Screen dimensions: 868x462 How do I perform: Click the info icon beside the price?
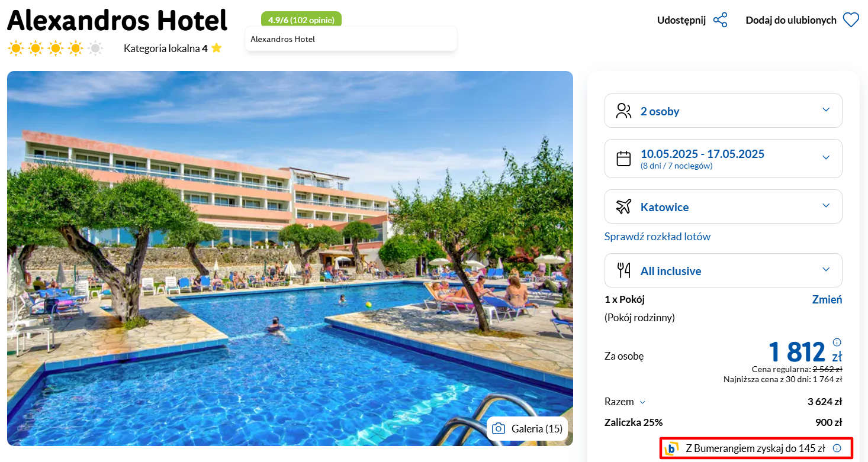click(837, 342)
